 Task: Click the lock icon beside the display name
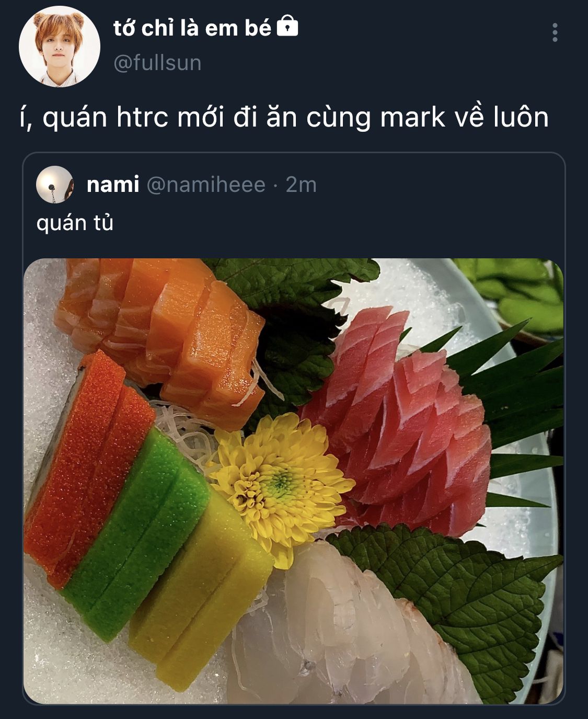[287, 26]
